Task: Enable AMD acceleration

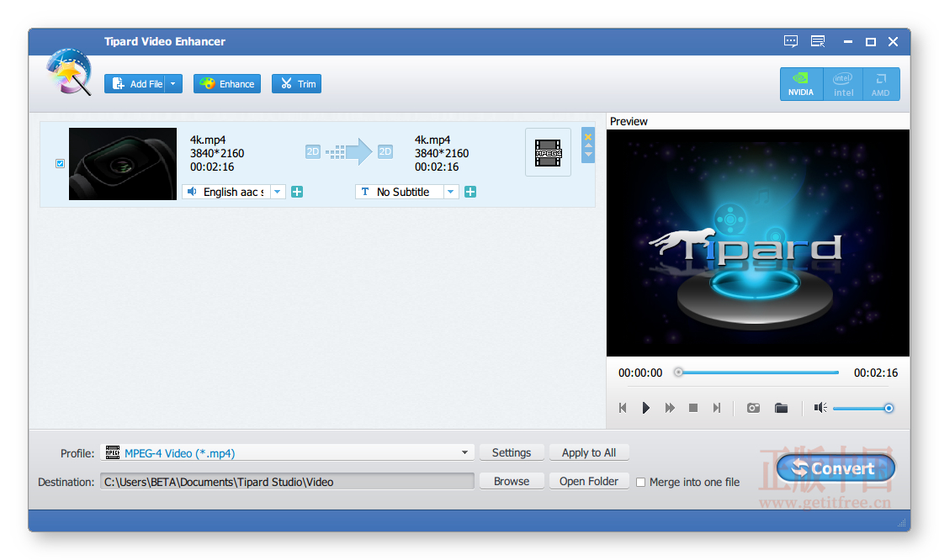Action: [x=880, y=84]
